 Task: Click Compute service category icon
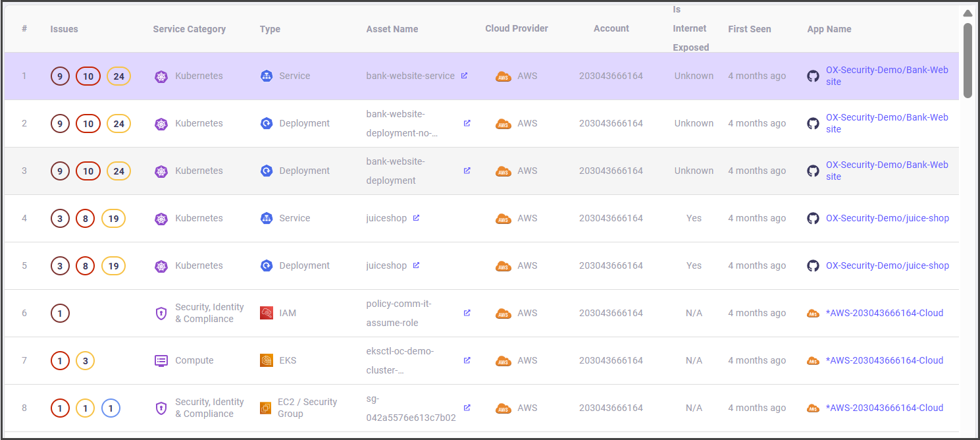point(161,360)
